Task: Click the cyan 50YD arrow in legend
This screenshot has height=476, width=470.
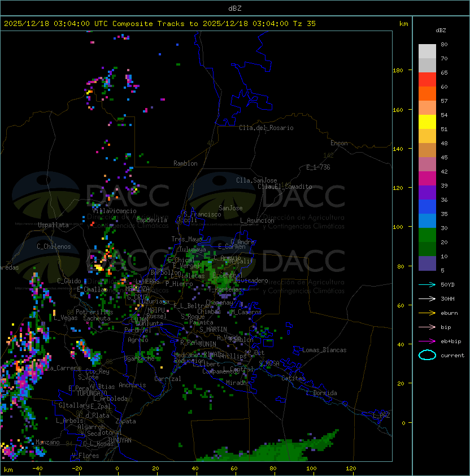Action: tap(427, 285)
